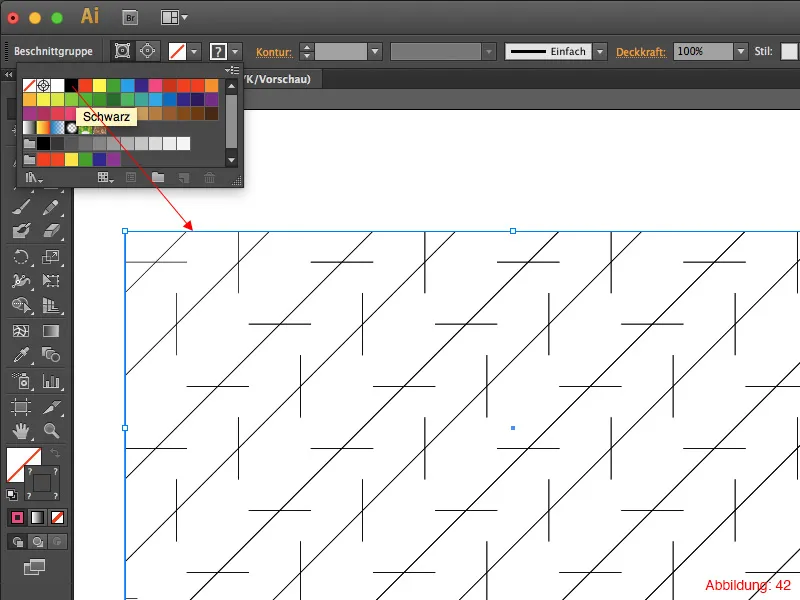
Task: Click the Edit Contents icon
Action: 147,51
